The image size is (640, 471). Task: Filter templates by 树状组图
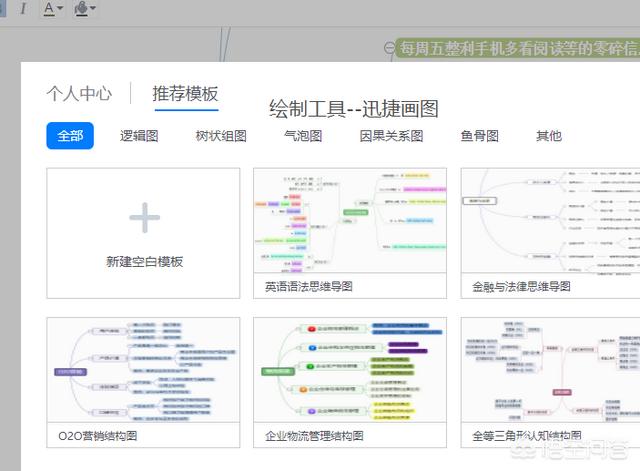point(221,136)
